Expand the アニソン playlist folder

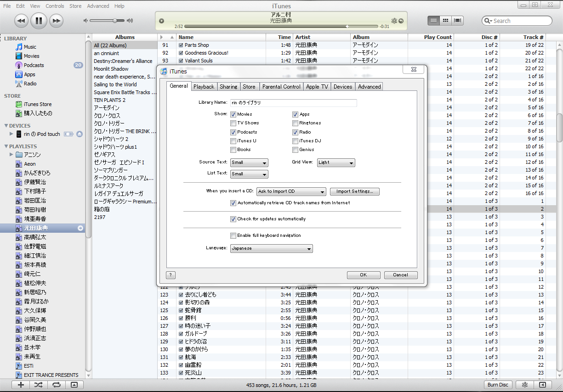tap(11, 155)
